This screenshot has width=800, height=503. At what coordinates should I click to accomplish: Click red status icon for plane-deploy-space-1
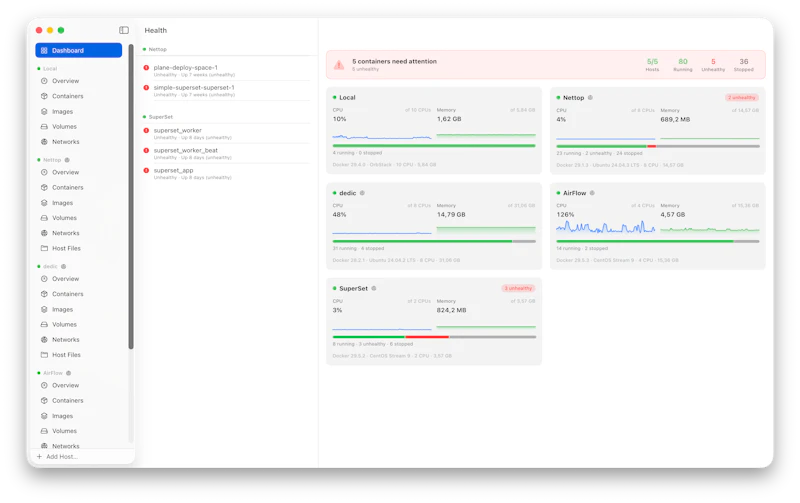pyautogui.click(x=146, y=67)
